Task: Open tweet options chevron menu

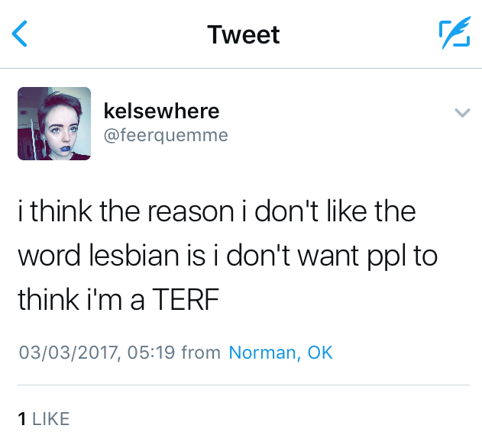Action: coord(461,113)
